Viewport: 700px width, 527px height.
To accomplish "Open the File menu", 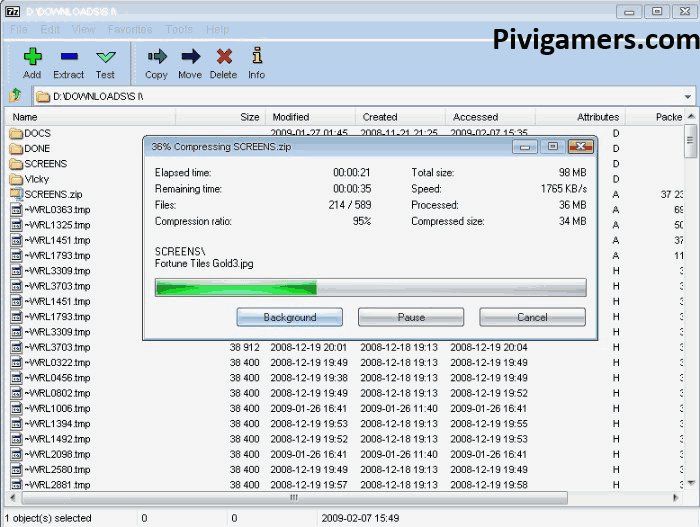I will (x=19, y=30).
